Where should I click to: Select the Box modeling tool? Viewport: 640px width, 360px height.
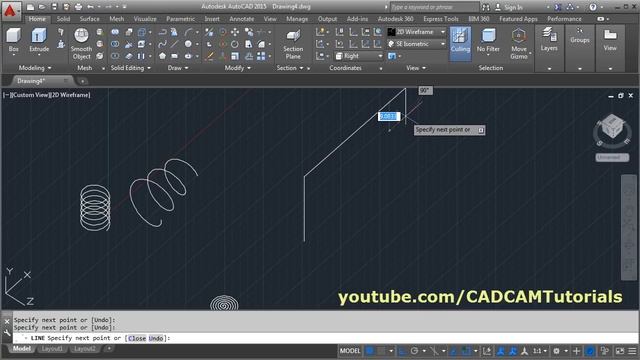[13, 40]
